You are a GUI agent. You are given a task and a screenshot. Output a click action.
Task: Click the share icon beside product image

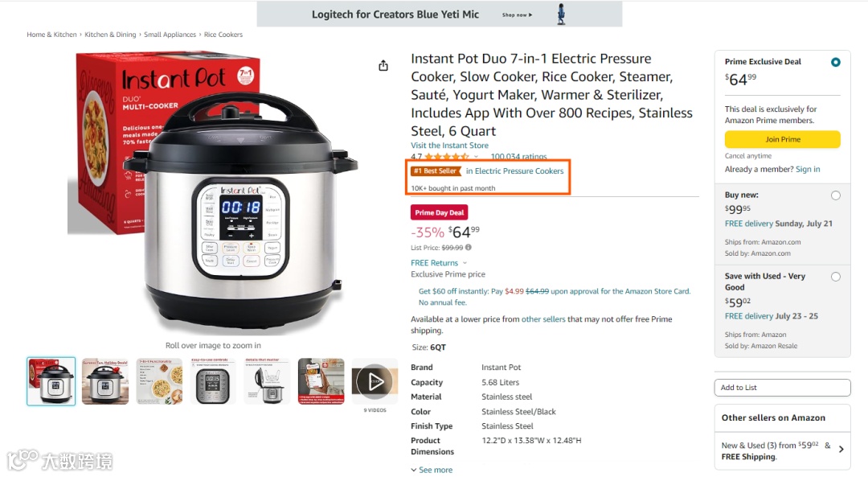tap(383, 66)
